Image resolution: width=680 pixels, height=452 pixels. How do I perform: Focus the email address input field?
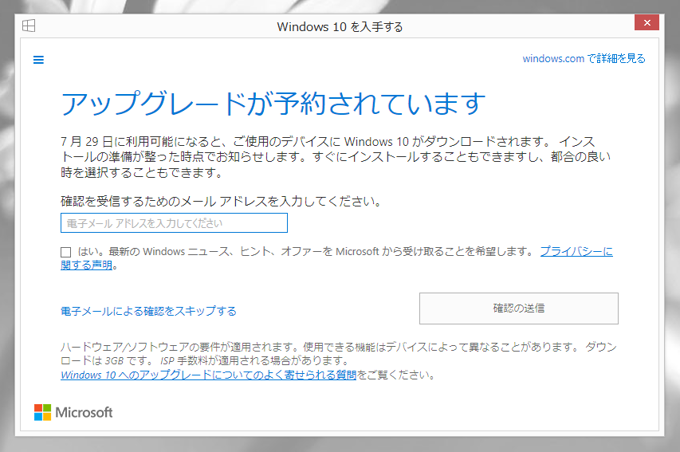tap(174, 223)
